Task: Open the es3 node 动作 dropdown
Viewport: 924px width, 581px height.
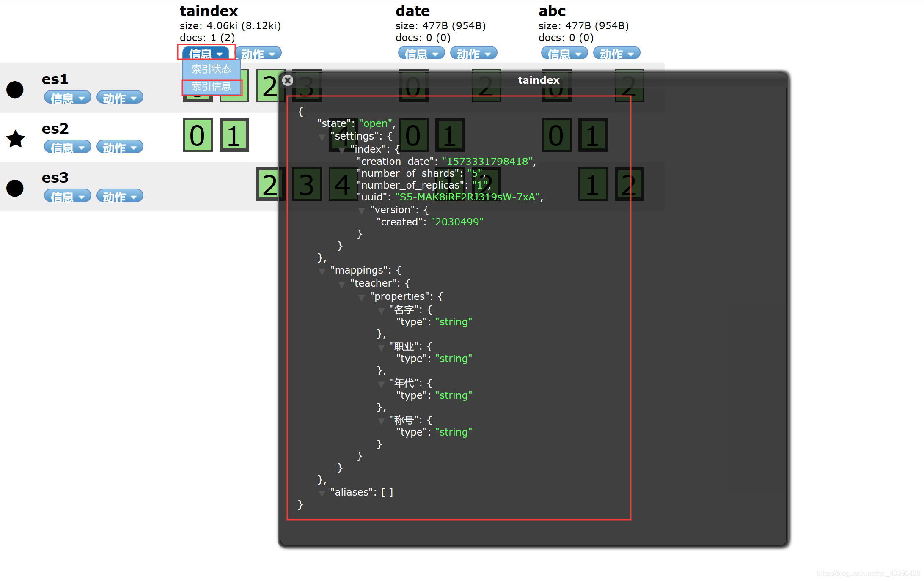Action: point(120,196)
